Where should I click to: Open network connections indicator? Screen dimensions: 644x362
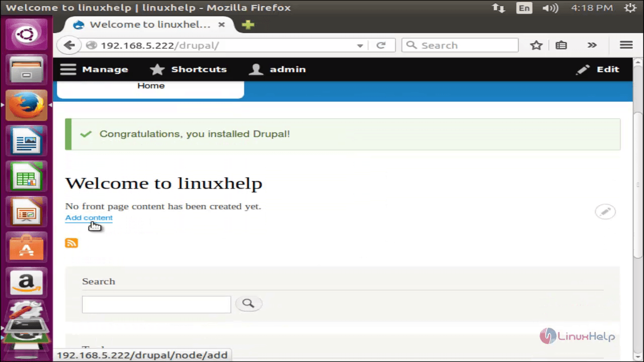pos(499,8)
